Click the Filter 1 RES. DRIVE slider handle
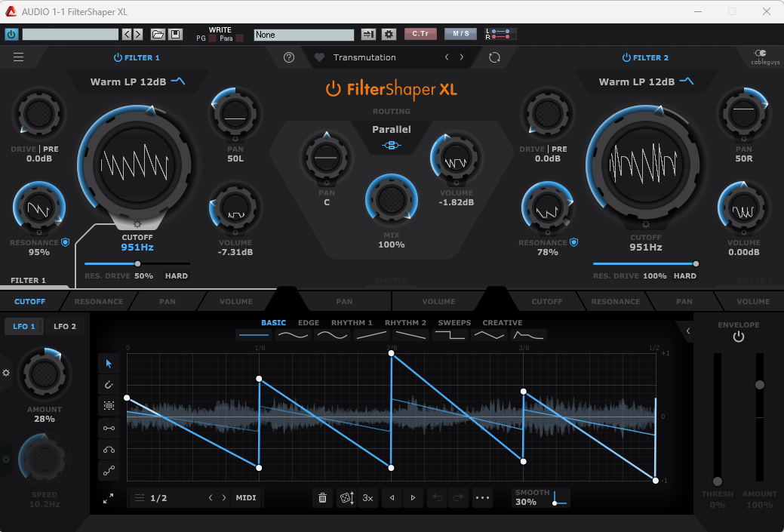Viewport: 784px width, 532px height. pyautogui.click(x=137, y=263)
